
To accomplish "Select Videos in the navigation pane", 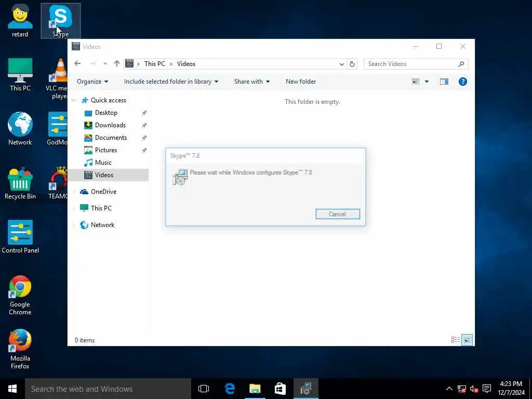I will pos(109,175).
